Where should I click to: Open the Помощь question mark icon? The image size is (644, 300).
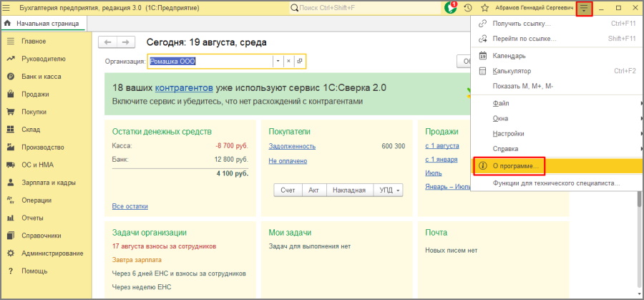point(11,271)
